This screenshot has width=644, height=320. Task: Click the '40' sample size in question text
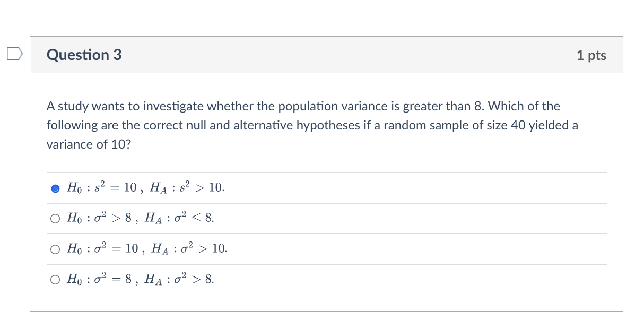[x=519, y=125]
